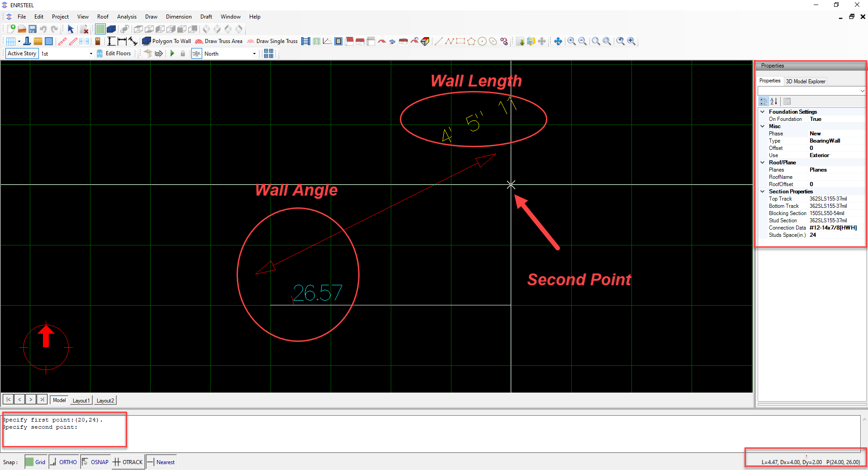The width and height of the screenshot is (868, 470).
Task: Select the arrow pointer tool
Action: [71, 29]
